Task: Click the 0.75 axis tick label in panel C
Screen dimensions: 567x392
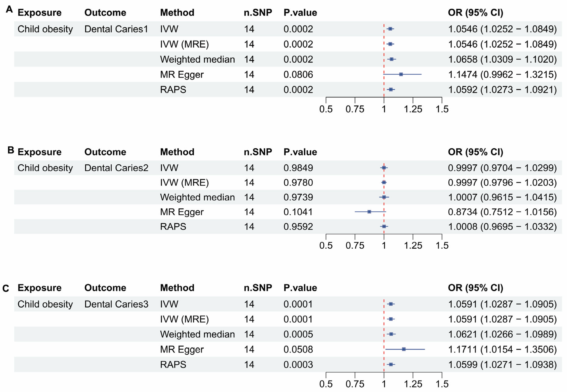Action: coord(355,384)
